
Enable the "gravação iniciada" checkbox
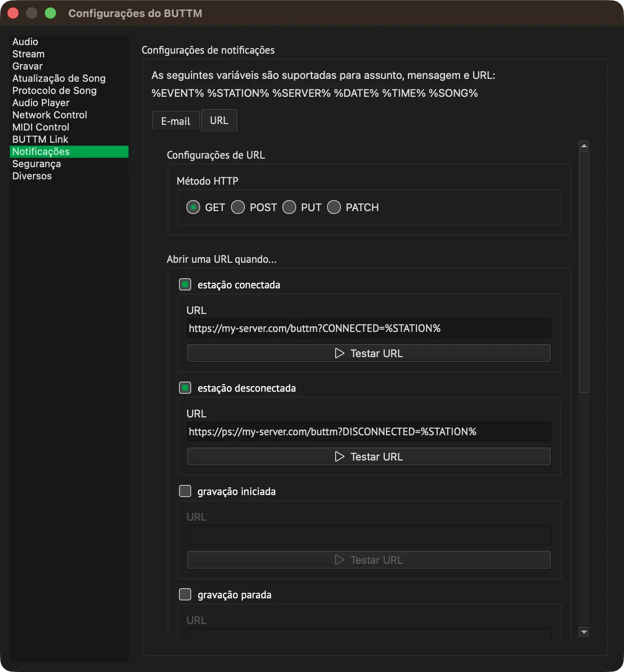pos(185,491)
